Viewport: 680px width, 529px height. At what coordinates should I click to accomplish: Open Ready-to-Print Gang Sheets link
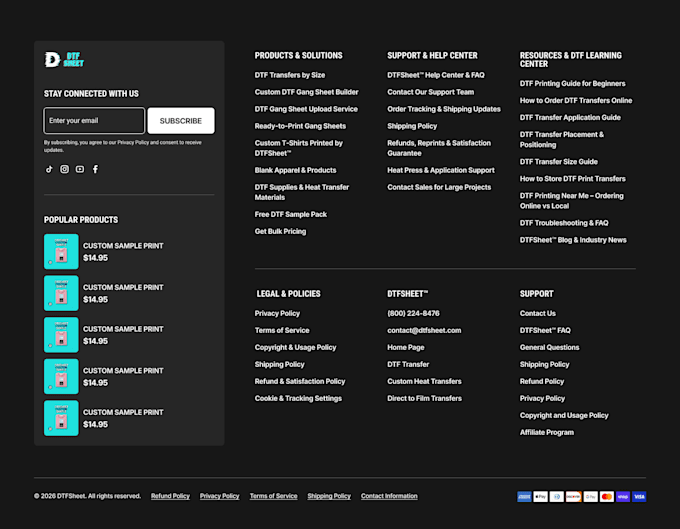(x=300, y=126)
